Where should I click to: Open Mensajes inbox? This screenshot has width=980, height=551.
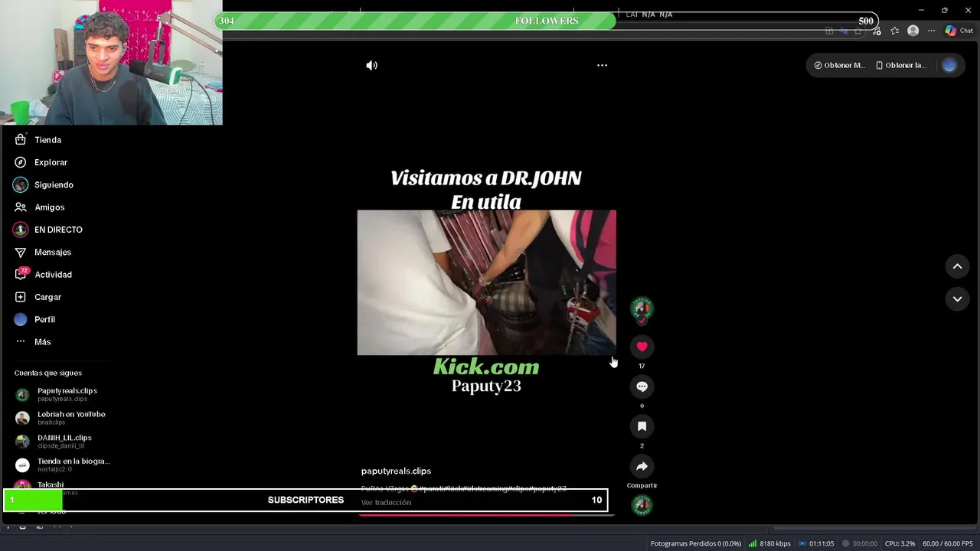43,252
